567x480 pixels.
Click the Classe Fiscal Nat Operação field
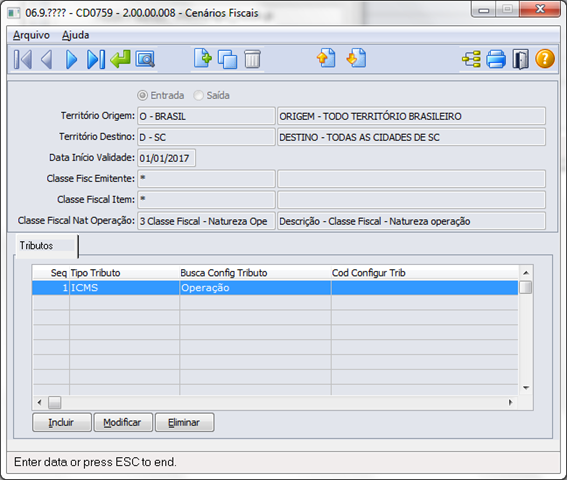pyautogui.click(x=206, y=221)
